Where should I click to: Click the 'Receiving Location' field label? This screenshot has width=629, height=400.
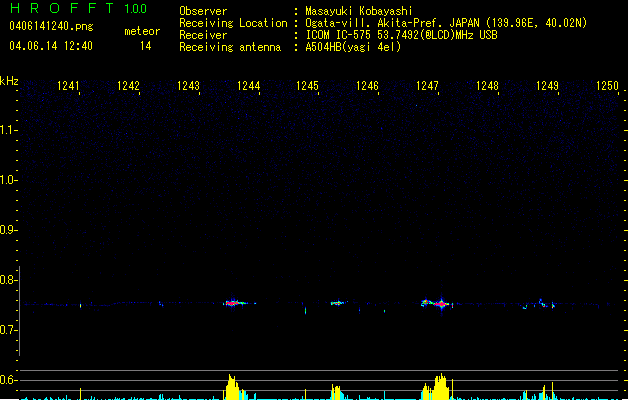point(233,23)
